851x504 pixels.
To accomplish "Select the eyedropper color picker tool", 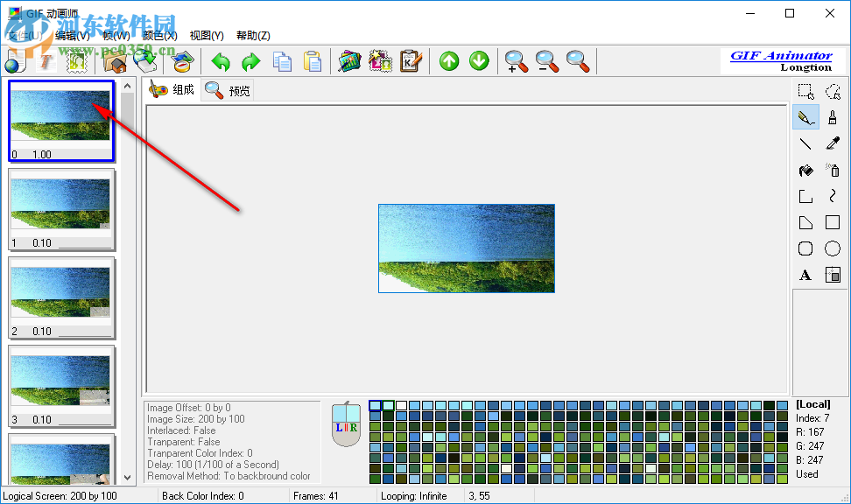I will tap(833, 143).
